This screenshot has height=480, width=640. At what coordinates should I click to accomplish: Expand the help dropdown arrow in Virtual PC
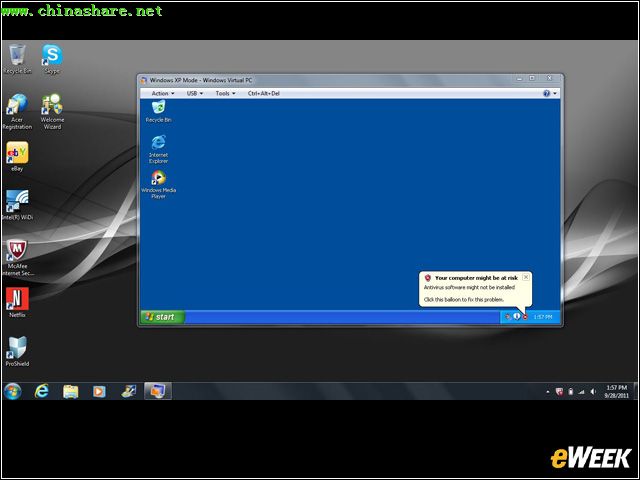point(555,93)
